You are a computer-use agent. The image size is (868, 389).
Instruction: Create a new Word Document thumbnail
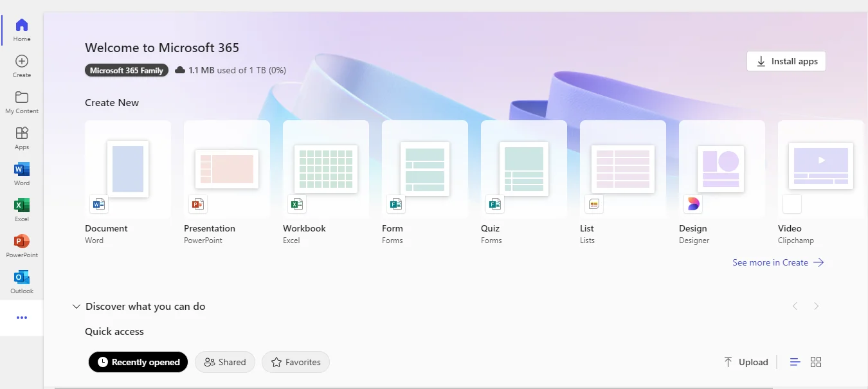tap(128, 169)
